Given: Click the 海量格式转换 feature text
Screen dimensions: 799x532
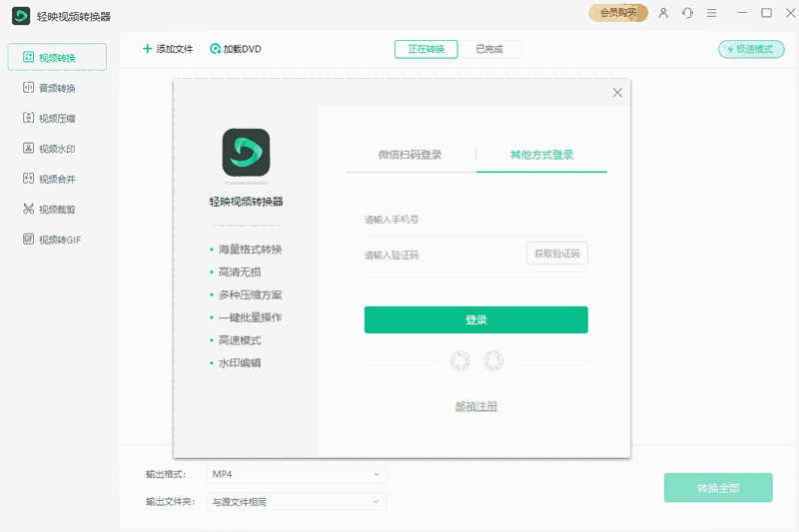Looking at the screenshot, I should (x=251, y=249).
